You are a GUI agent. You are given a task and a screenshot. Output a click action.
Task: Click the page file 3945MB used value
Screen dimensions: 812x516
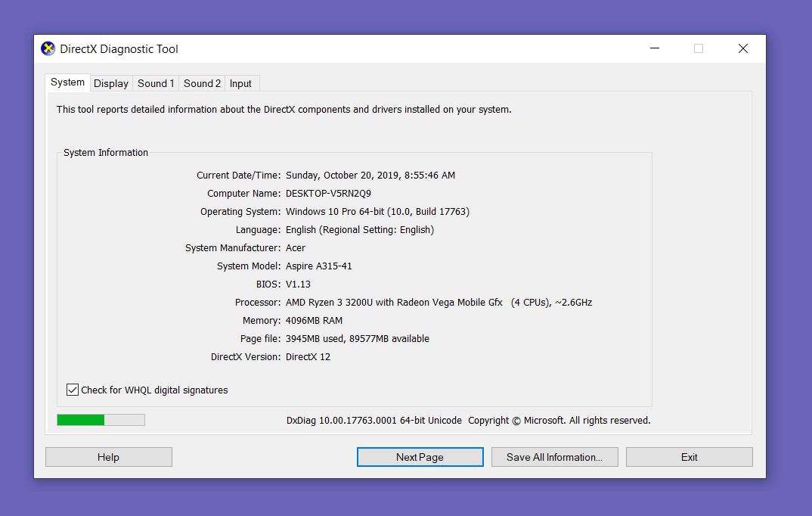358,338
